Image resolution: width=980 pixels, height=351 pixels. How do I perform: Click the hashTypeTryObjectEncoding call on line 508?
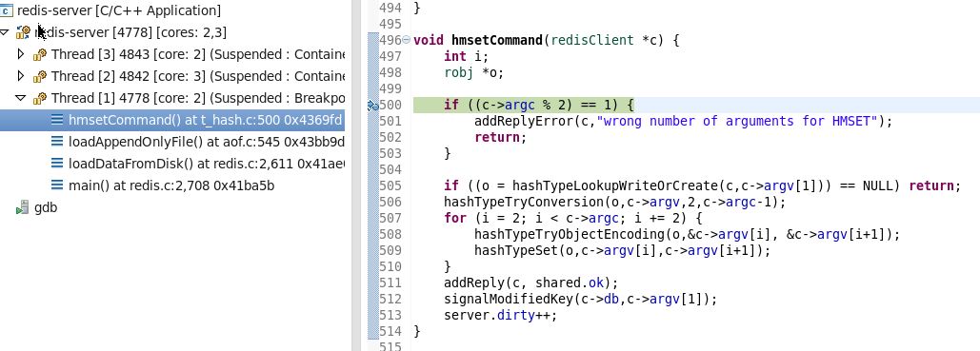[688, 235]
